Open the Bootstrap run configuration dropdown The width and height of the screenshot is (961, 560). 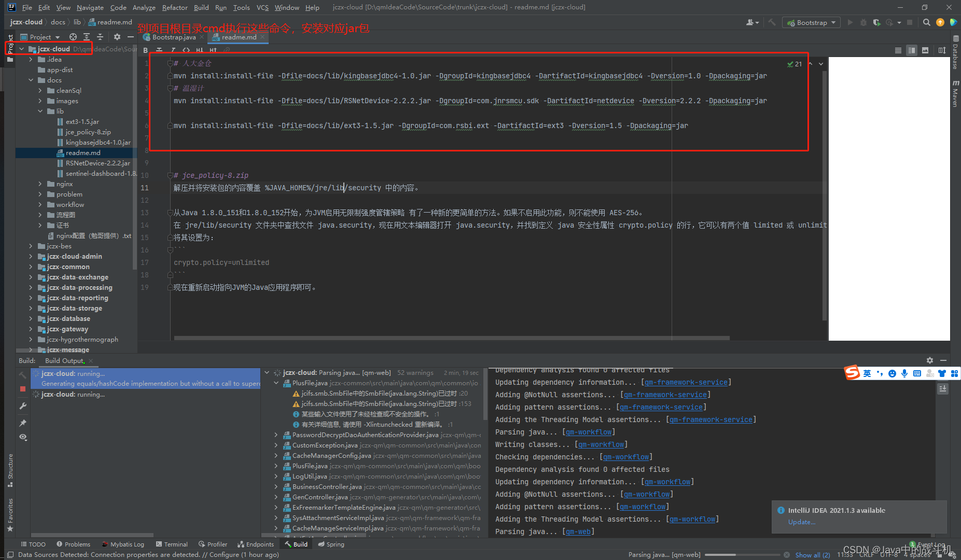point(812,22)
